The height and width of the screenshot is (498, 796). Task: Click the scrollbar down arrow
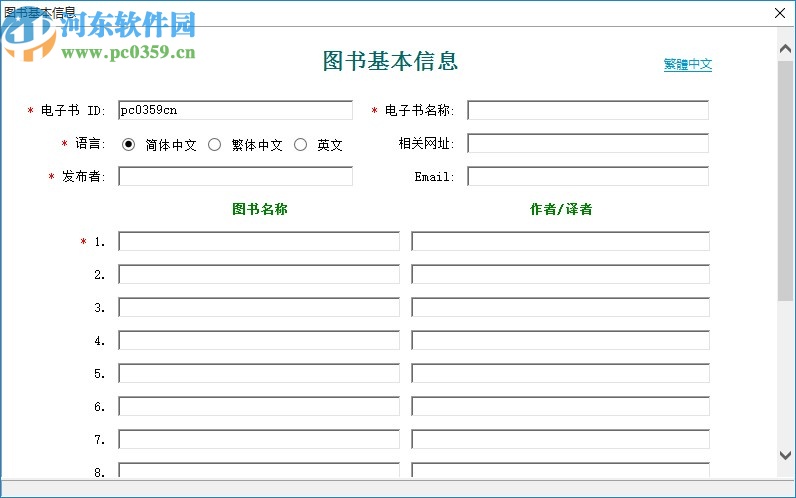pos(785,455)
